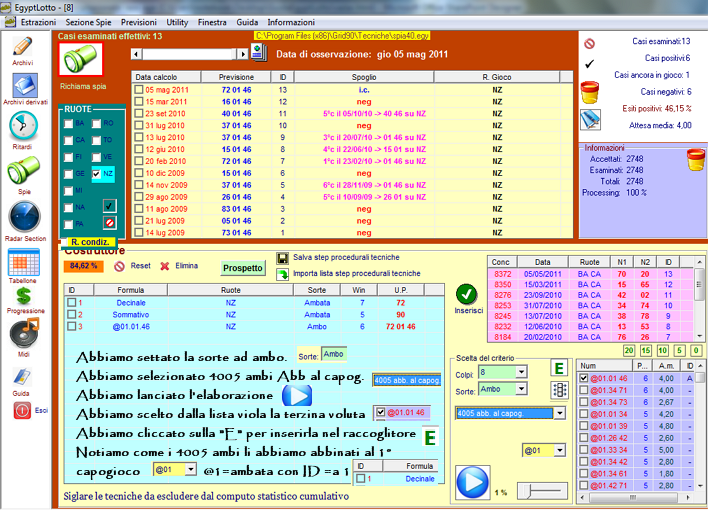Click the red prohibition icon beside Casi esaminati
The height and width of the screenshot is (510, 708).
589,43
